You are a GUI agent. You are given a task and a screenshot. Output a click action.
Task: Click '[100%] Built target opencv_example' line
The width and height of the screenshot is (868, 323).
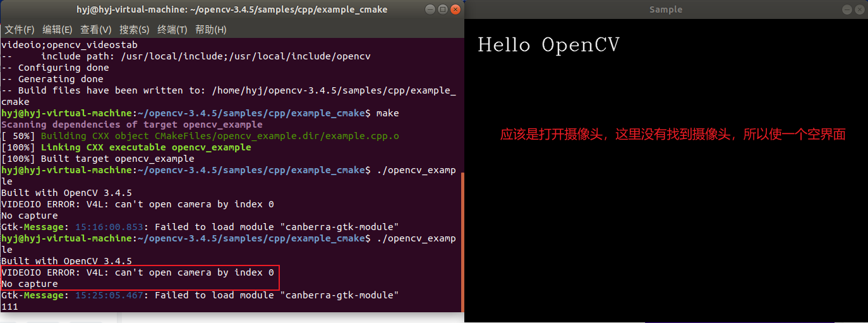pos(98,159)
